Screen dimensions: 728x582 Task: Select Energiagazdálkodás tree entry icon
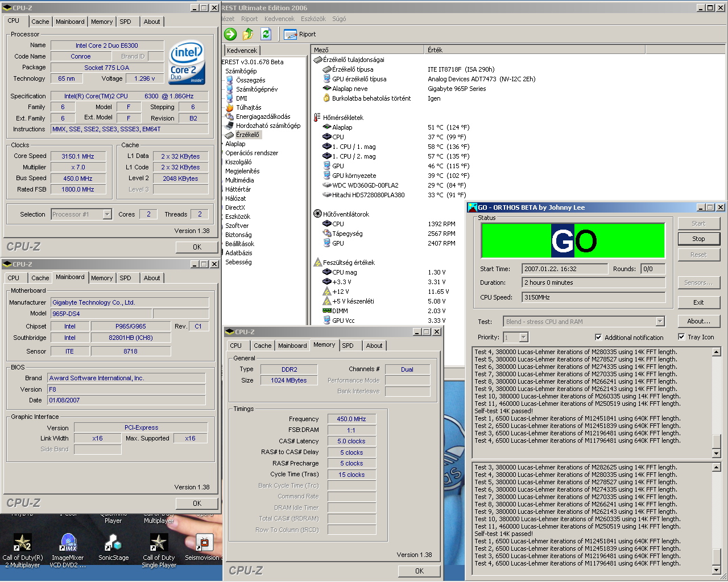pyautogui.click(x=230, y=117)
